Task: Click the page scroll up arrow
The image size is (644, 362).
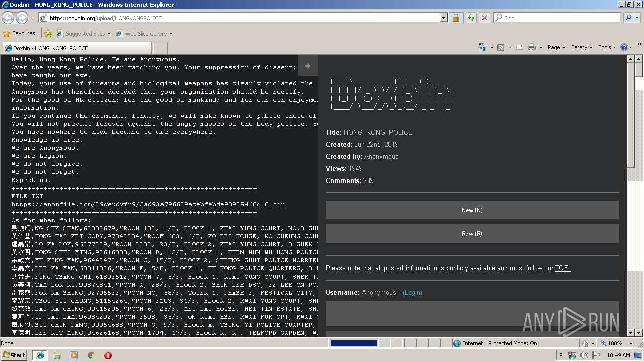Action: pos(639,59)
